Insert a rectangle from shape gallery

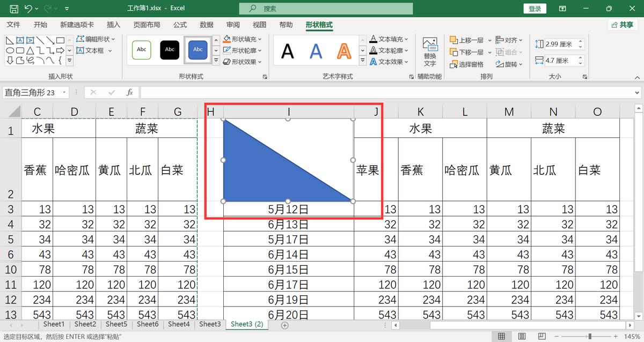pos(60,40)
